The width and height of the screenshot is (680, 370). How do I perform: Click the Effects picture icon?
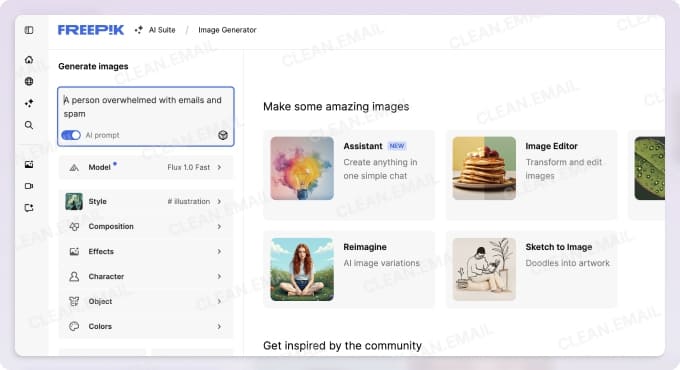[x=74, y=252]
